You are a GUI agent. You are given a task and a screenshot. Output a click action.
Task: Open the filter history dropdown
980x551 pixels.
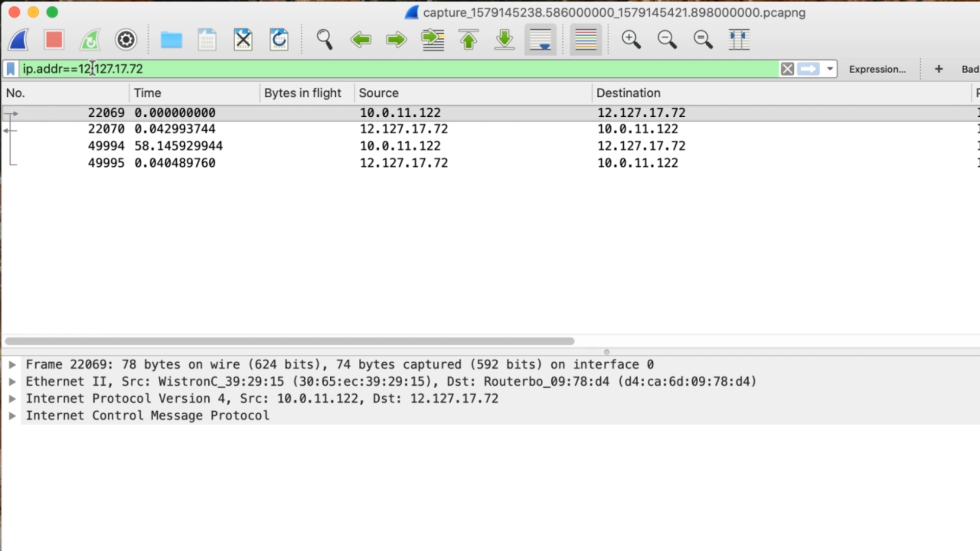(829, 68)
